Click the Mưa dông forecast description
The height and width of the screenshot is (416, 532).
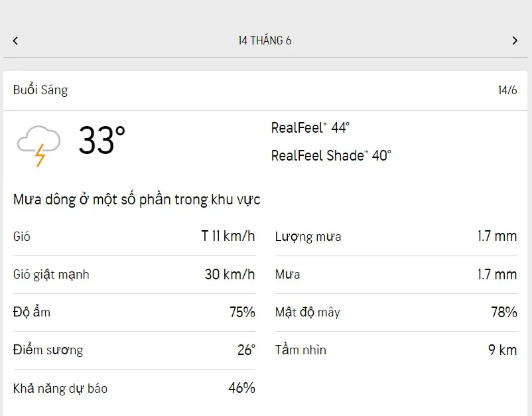point(137,199)
